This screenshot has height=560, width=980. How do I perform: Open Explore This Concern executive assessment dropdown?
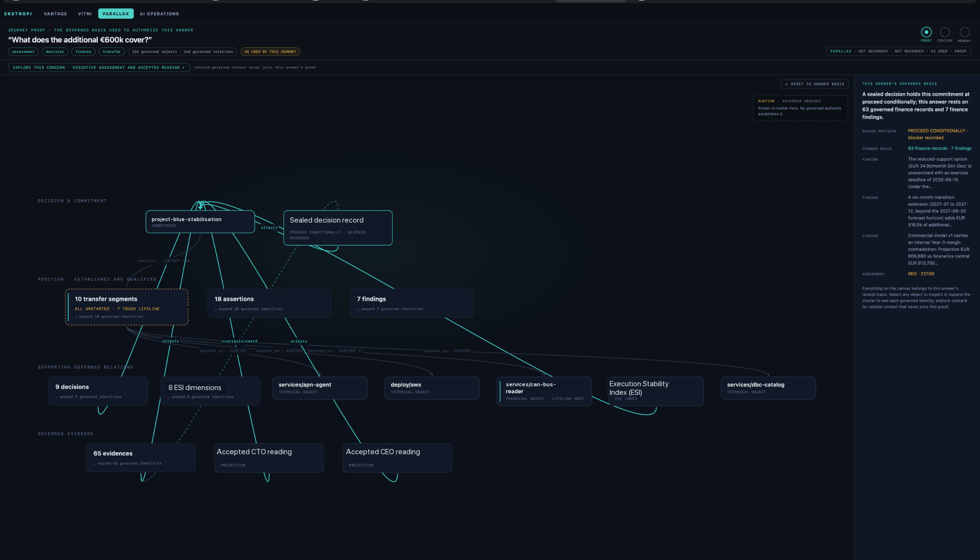(99, 67)
